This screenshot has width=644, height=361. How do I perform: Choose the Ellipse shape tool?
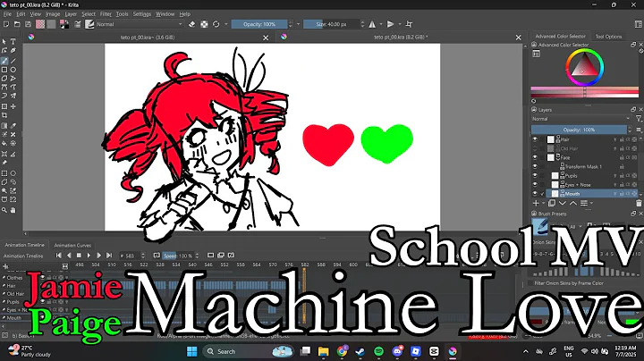[x=13, y=70]
